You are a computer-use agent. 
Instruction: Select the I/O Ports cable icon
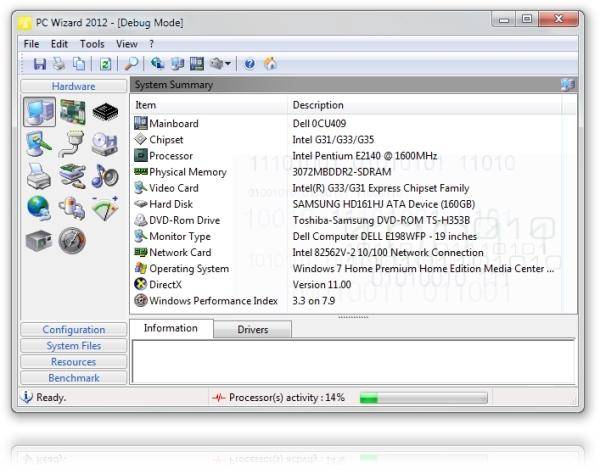(x=72, y=144)
